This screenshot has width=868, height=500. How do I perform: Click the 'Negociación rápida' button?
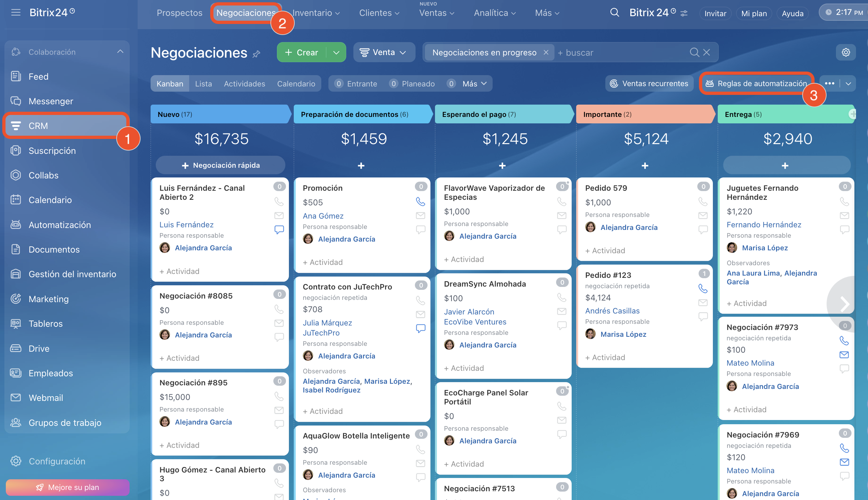click(x=221, y=165)
